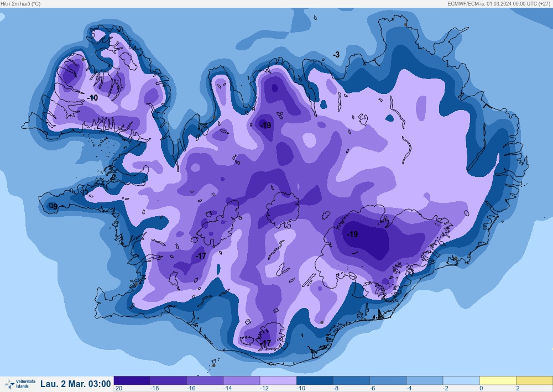Click the -9 label on Snæfellsnes peninsula tip
This screenshot has width=553, height=392.
[54, 206]
